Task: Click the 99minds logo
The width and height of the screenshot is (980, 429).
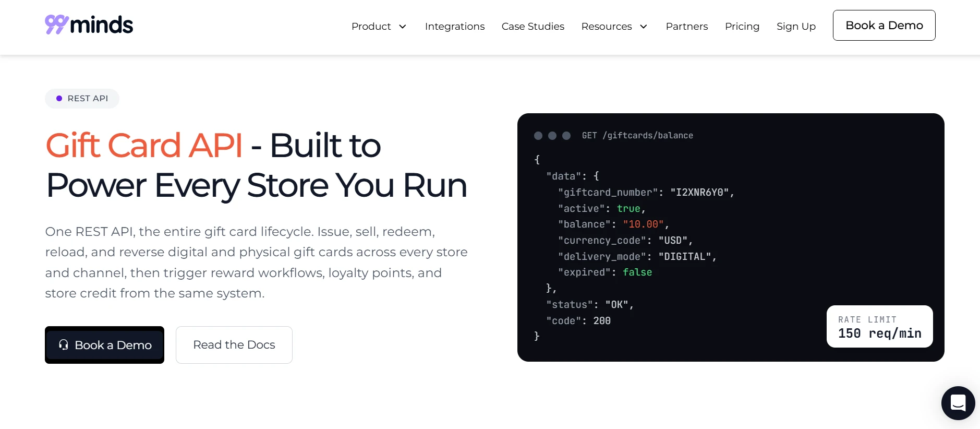Action: [x=89, y=25]
